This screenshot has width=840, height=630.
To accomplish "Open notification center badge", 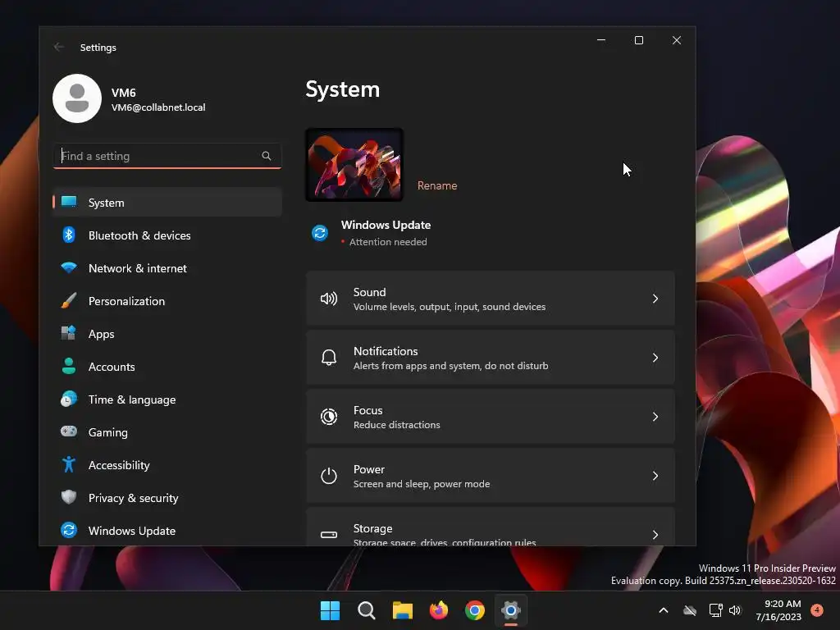I will (x=817, y=610).
